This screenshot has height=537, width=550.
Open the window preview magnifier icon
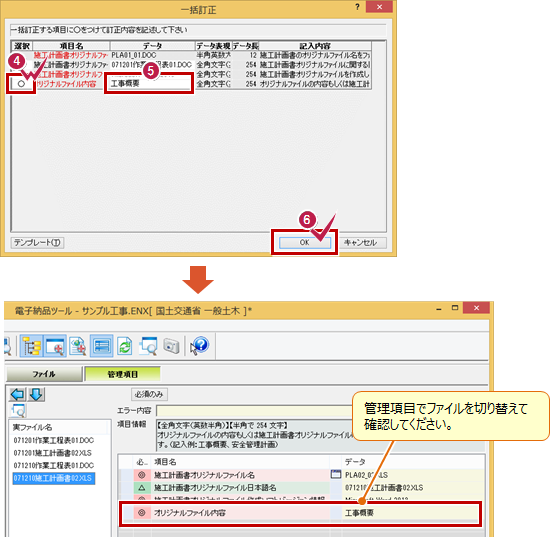pos(148,346)
